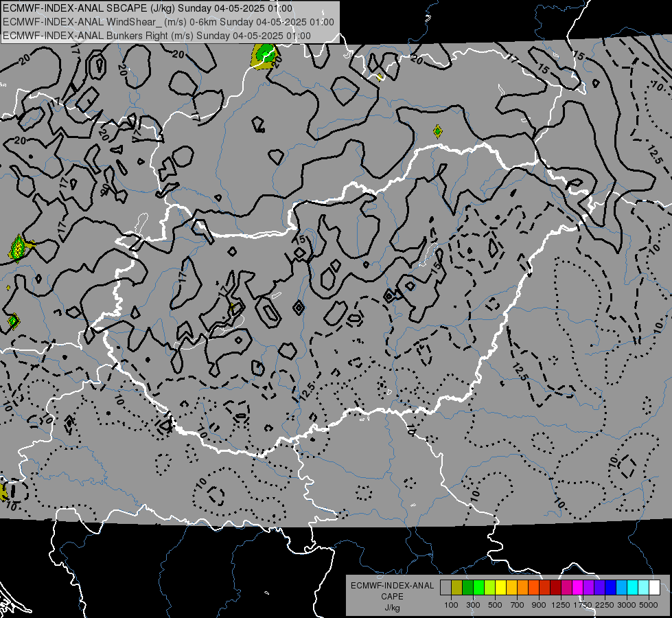Click the SBCAPE (J/kg) header line
Screen dimensions: 672x618
(x=148, y=8)
